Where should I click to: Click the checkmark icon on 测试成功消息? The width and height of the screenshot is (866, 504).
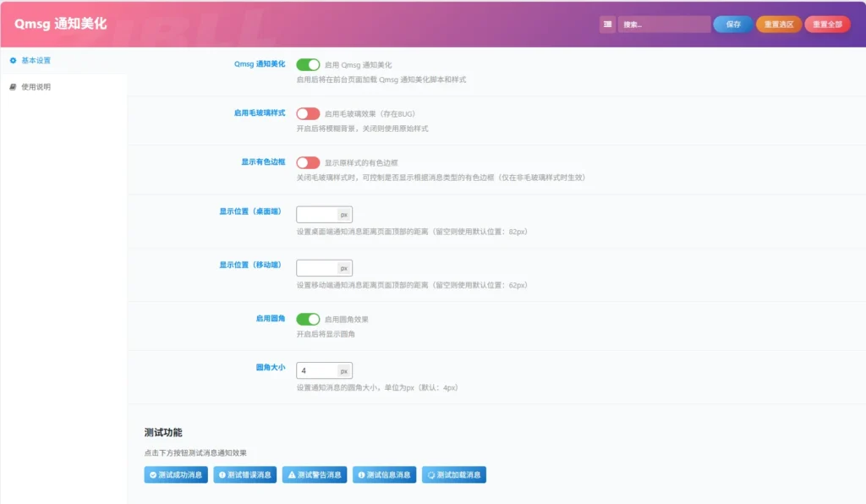coord(152,475)
